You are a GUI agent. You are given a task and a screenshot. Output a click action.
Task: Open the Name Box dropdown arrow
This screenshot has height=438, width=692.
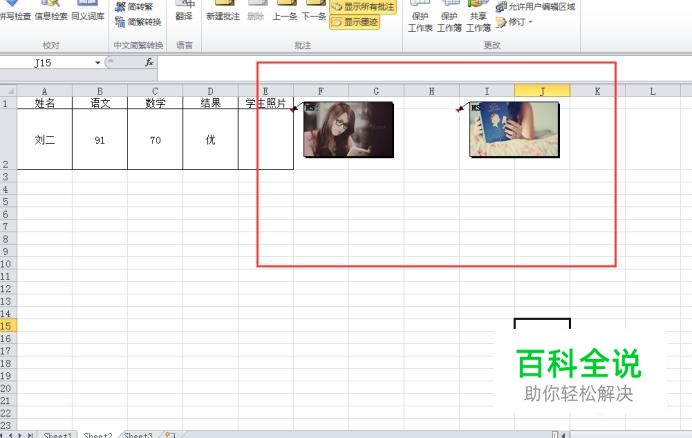[x=98, y=63]
